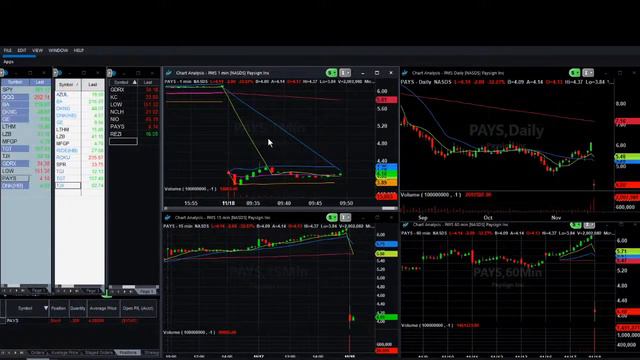Select LTHM row in blue watchlist
The image size is (640, 360).
(26, 127)
